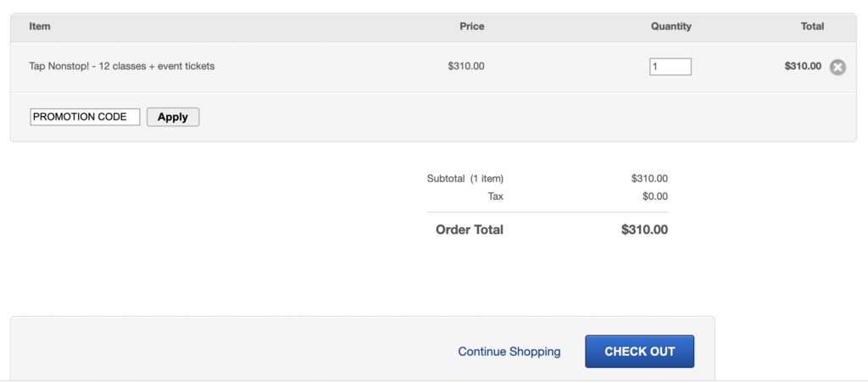This screenshot has width=868, height=383.
Task: Click the $0.00 tax amount
Action: (x=655, y=196)
